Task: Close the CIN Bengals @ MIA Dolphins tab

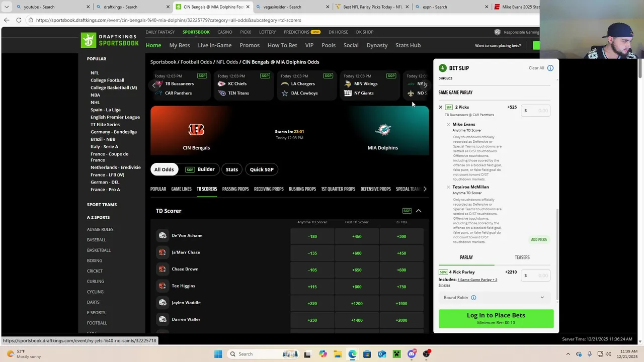Action: pos(248,7)
